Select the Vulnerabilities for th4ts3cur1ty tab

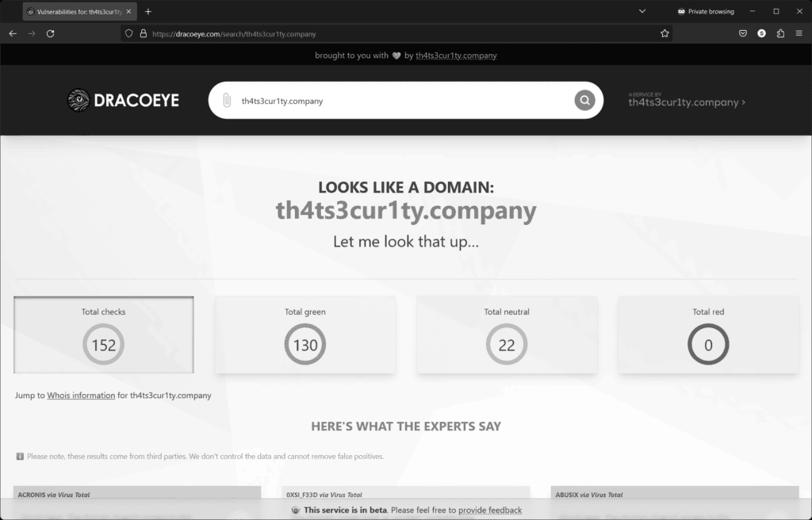80,11
